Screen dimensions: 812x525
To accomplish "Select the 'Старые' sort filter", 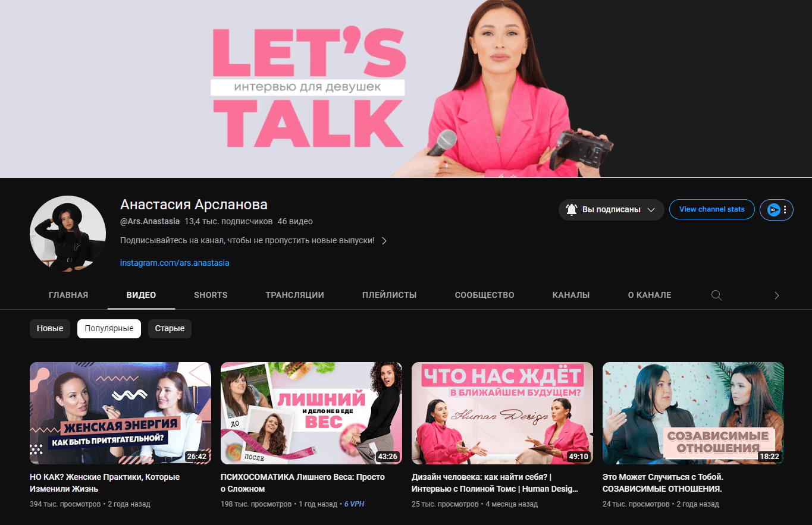I will [x=170, y=329].
